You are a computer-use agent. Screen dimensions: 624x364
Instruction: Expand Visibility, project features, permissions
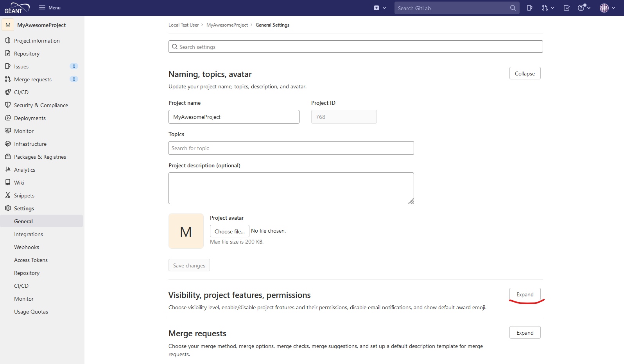click(525, 294)
